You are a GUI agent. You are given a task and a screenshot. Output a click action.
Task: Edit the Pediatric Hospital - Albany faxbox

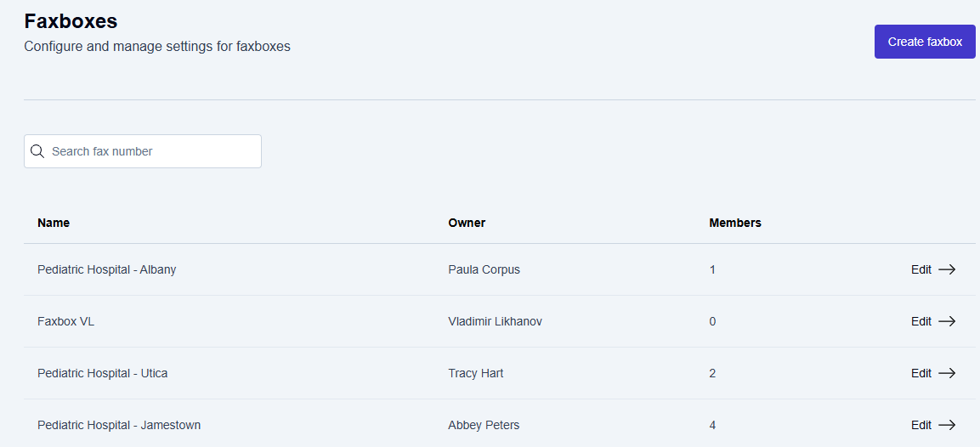pyautogui.click(x=921, y=269)
